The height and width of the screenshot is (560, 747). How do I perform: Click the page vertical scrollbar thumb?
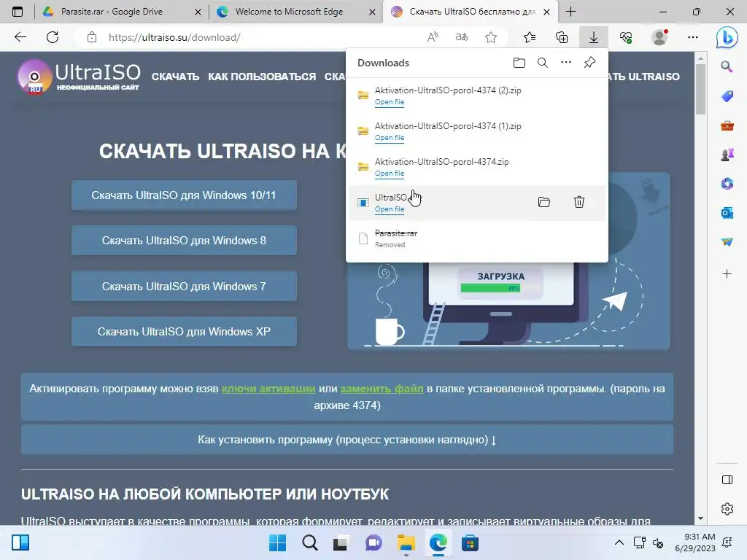[x=700, y=88]
